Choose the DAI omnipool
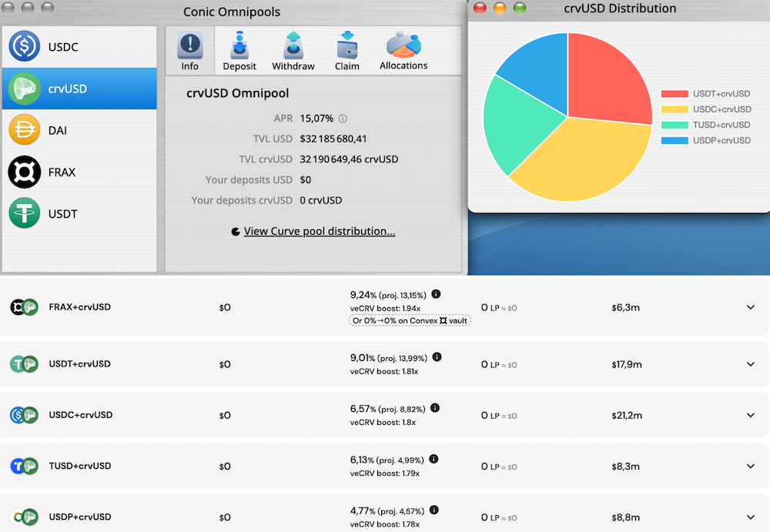 (79, 130)
